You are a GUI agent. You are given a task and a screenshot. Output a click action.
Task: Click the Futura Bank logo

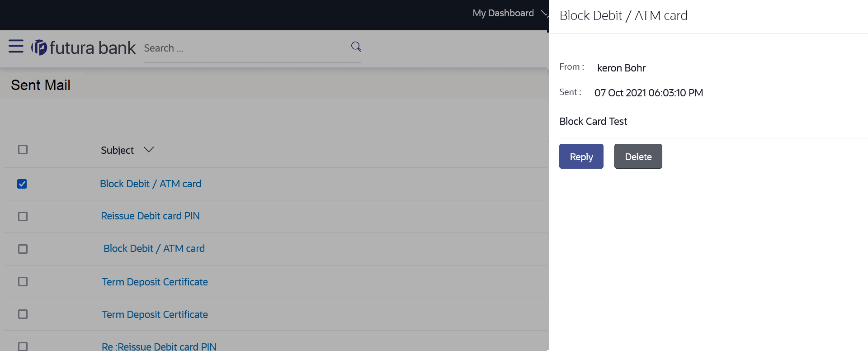point(83,47)
